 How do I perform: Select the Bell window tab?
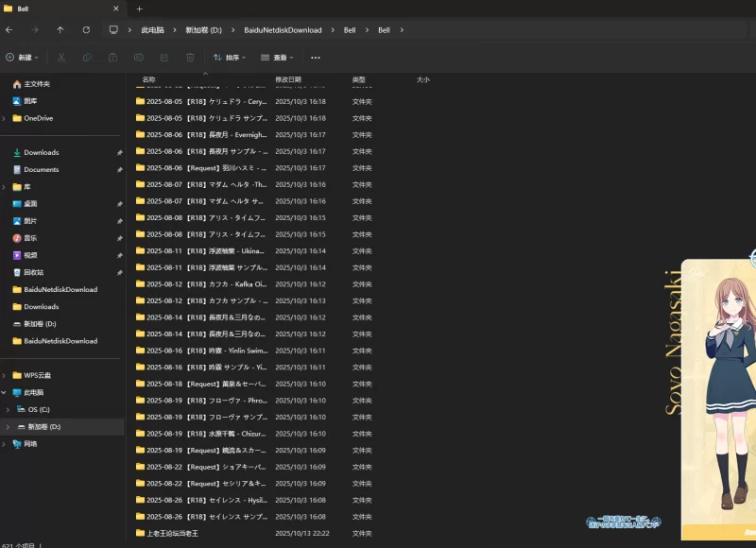click(57, 9)
